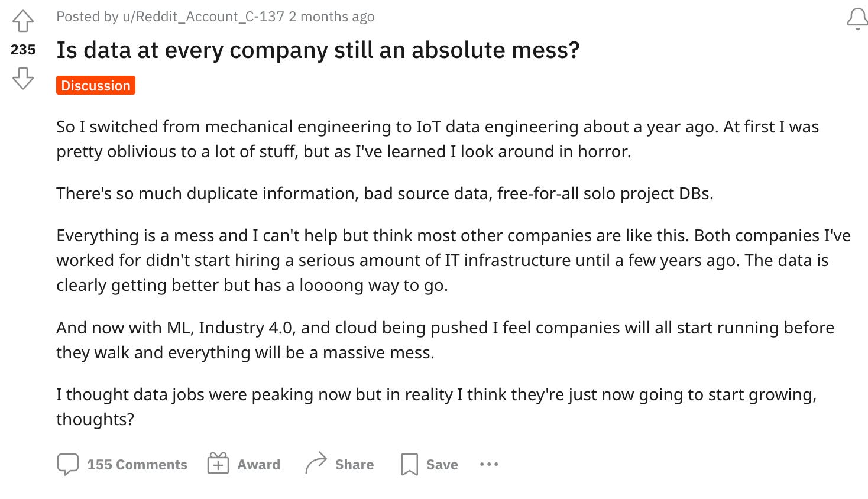Downvote the post using the down arrow
The height and width of the screenshot is (499, 868).
[23, 77]
